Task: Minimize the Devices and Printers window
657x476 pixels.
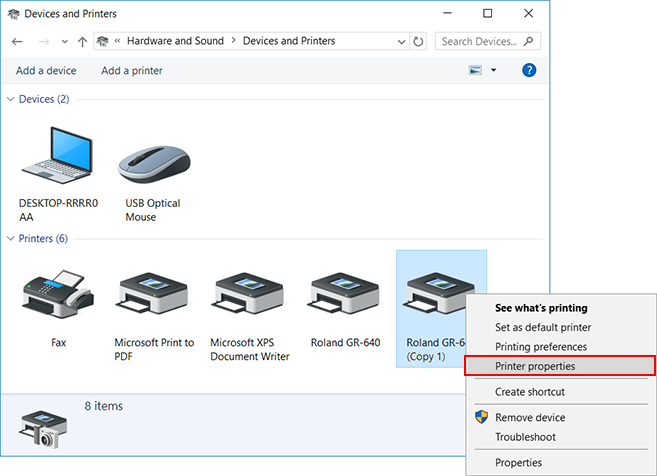Action: coord(447,13)
